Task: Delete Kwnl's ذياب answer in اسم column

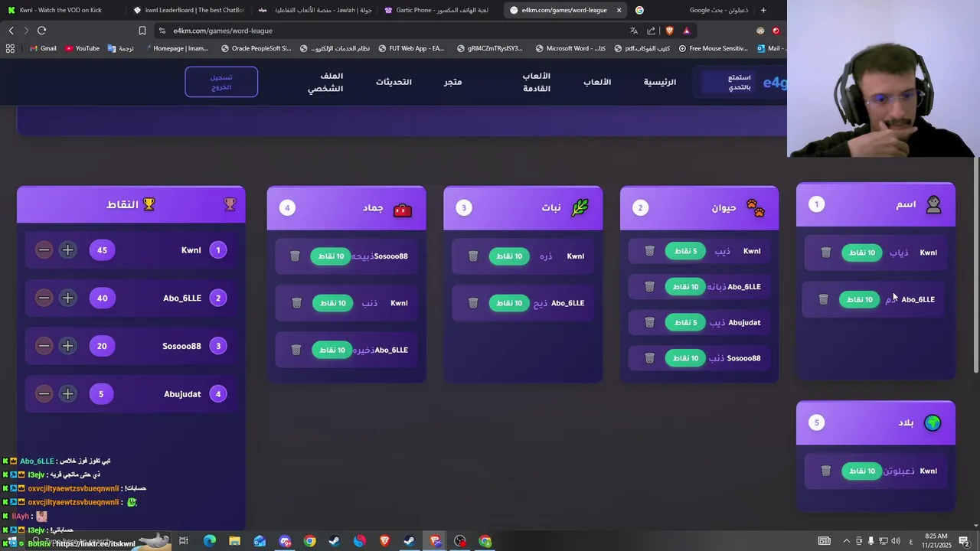Action: [825, 253]
